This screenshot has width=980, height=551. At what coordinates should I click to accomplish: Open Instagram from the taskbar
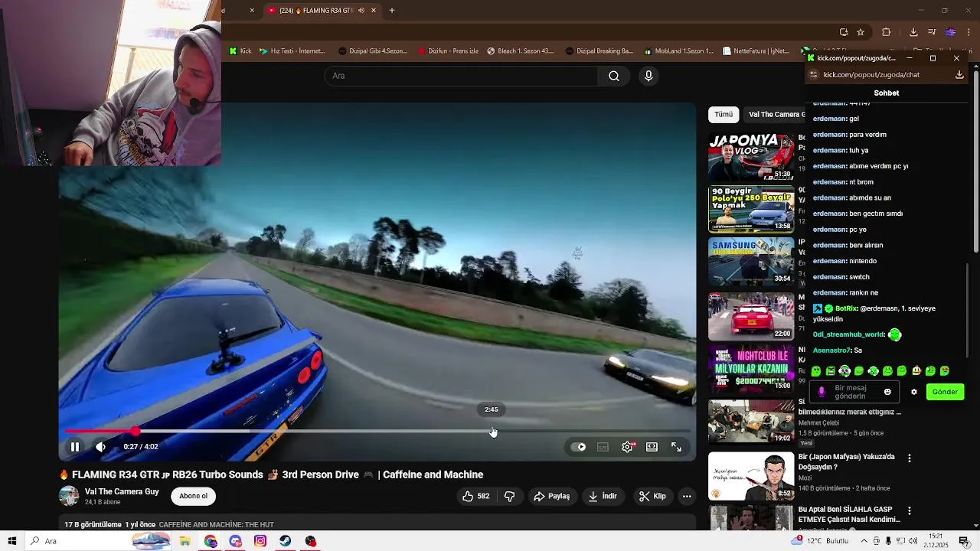260,541
